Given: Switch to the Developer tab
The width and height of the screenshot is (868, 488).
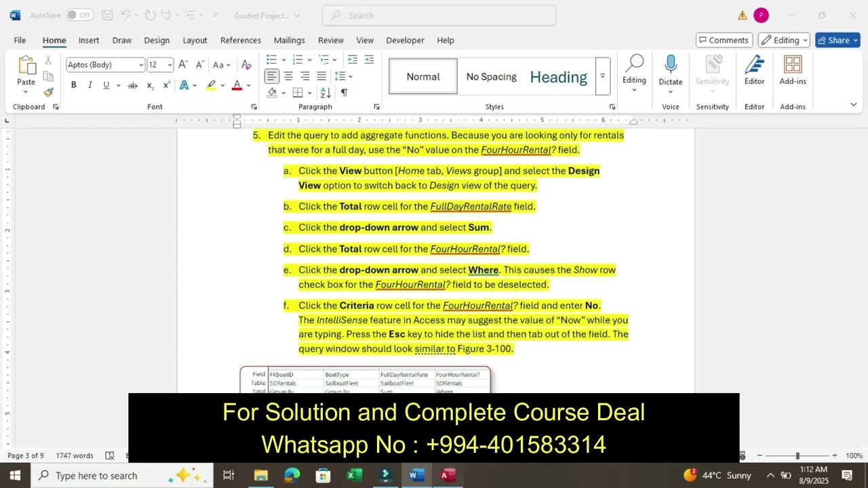Looking at the screenshot, I should pyautogui.click(x=405, y=40).
